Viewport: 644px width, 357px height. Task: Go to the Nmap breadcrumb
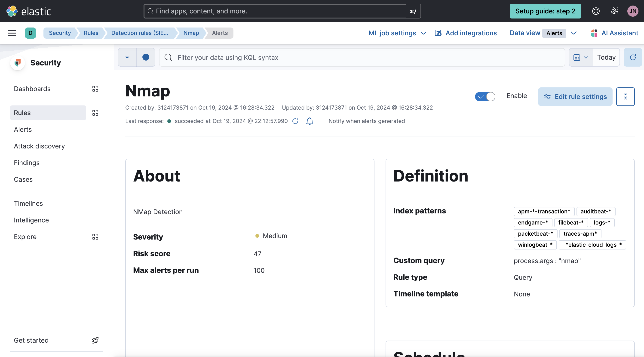(x=191, y=33)
